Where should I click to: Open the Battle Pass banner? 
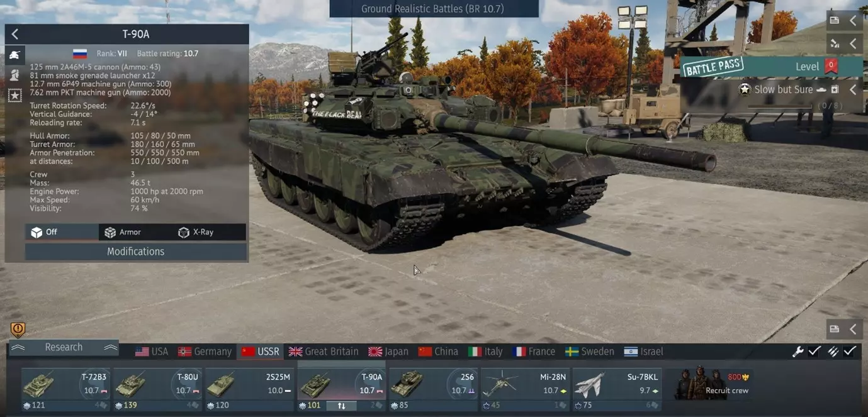pos(771,66)
